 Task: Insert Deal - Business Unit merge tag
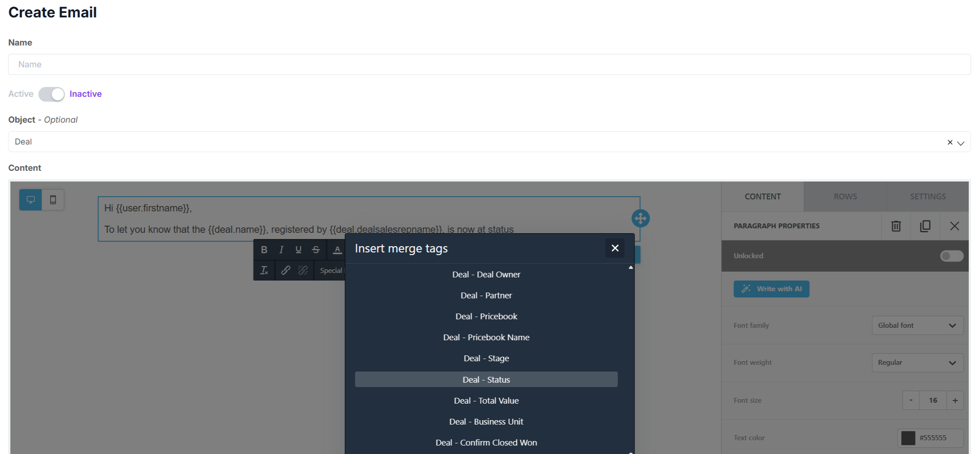(x=486, y=421)
